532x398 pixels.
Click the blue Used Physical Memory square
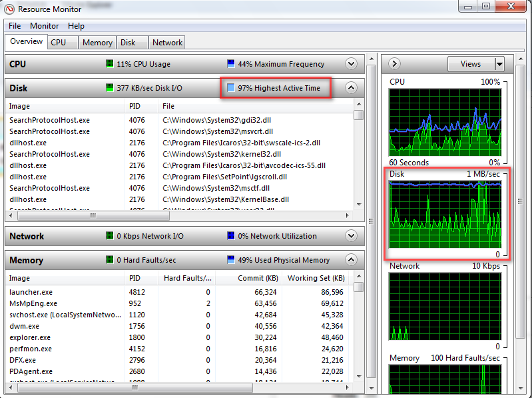231,260
